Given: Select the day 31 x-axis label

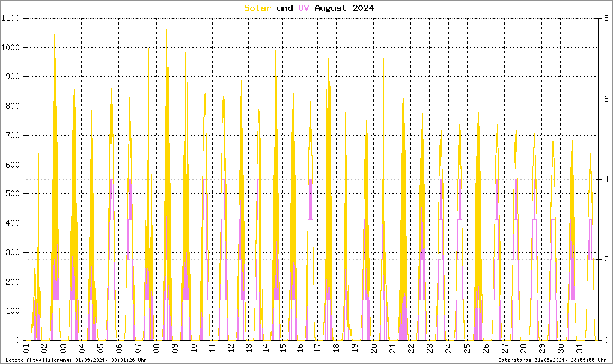Looking at the screenshot, I should point(580,348).
